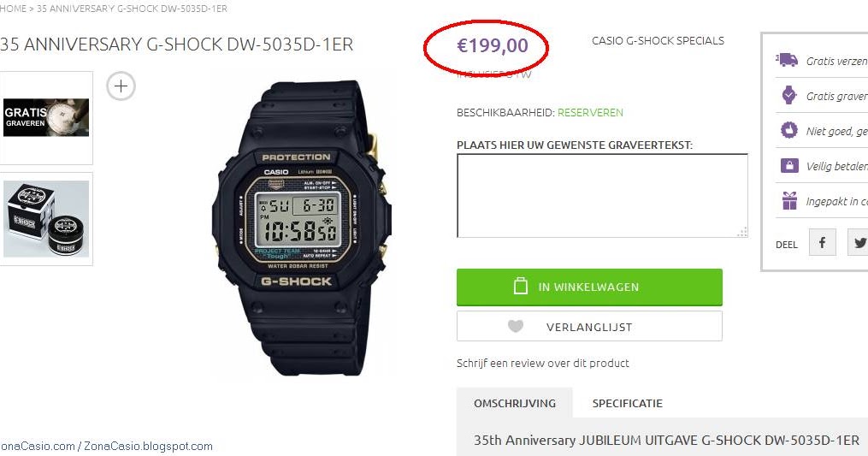Switch to the Specificatie tab
The width and height of the screenshot is (868, 456).
(627, 403)
